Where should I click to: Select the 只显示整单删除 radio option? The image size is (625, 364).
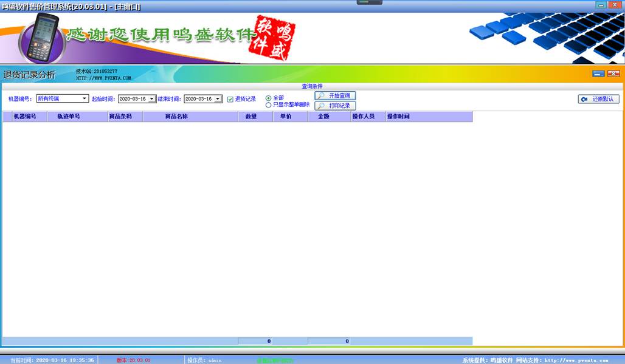point(269,105)
